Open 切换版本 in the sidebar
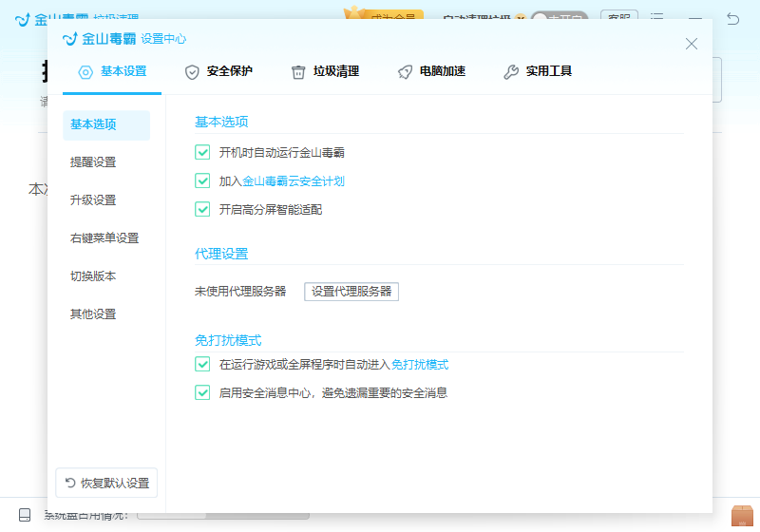The height and width of the screenshot is (532, 760). (93, 276)
